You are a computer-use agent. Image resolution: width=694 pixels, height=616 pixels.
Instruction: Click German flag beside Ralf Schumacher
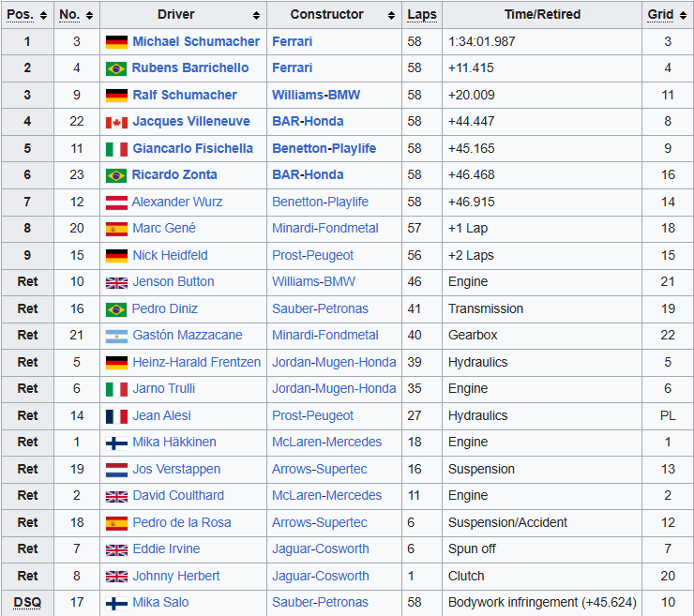coord(117,96)
